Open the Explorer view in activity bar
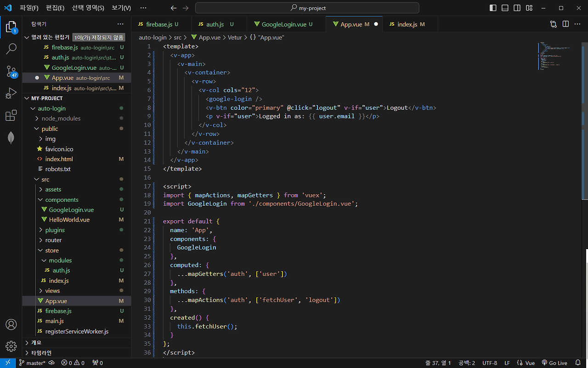The width and height of the screenshot is (588, 368). 11,28
